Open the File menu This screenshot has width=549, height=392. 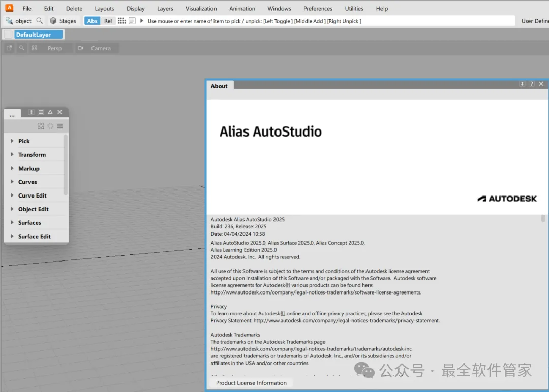pos(27,9)
